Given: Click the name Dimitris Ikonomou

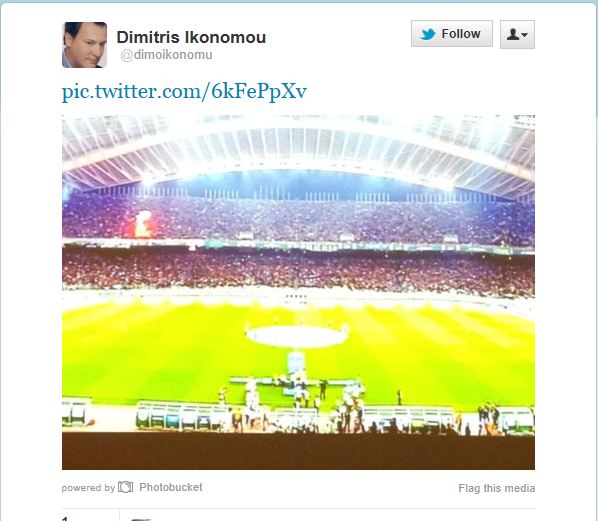Looking at the screenshot, I should pos(191,37).
